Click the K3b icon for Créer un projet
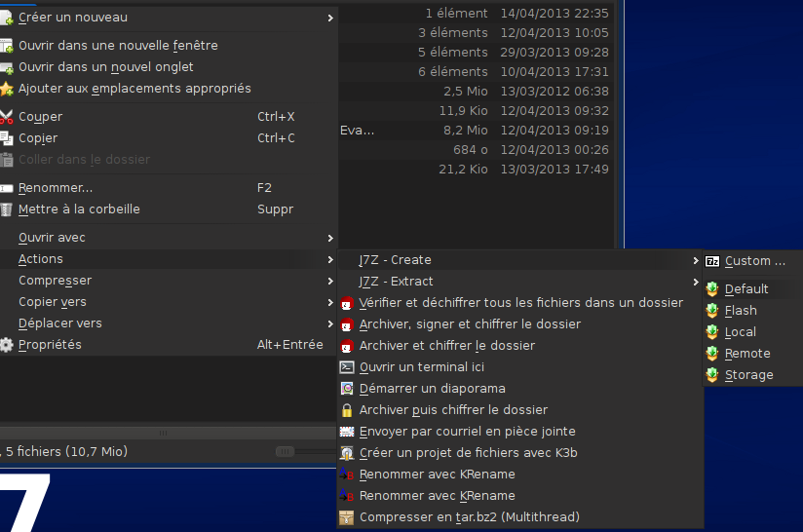 click(347, 453)
